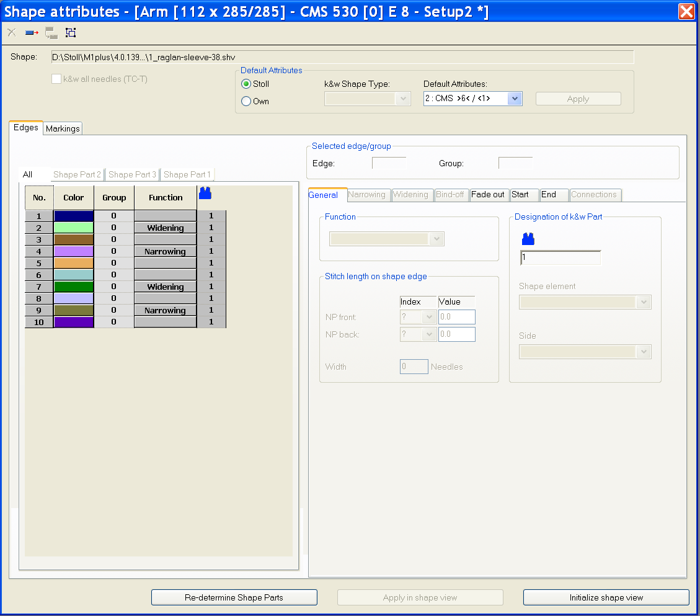Select the Stoll default attributes radio button

pyautogui.click(x=246, y=84)
